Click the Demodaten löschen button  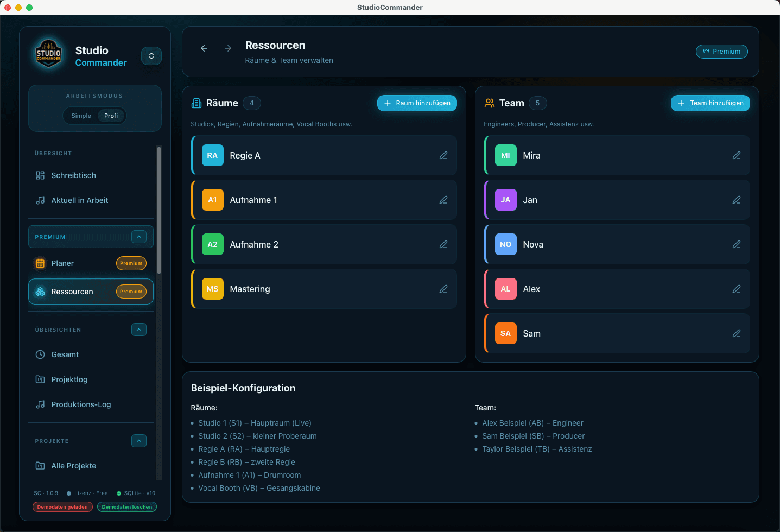(x=127, y=507)
